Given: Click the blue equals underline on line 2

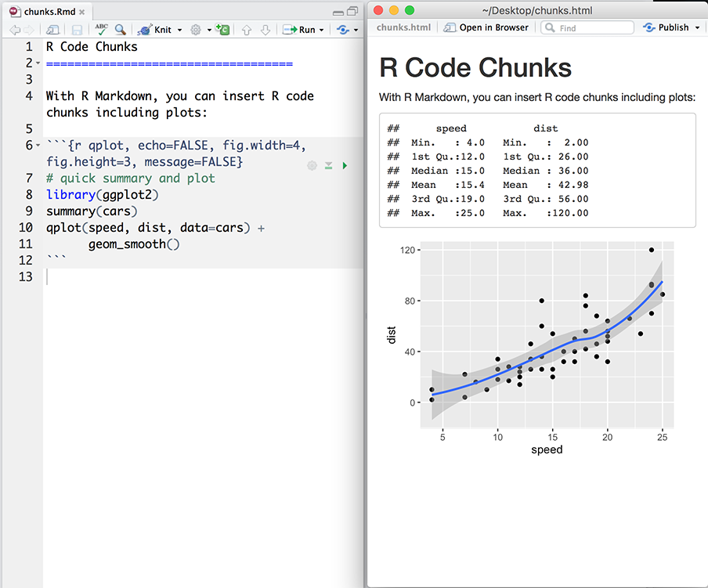Looking at the screenshot, I should 169,63.
